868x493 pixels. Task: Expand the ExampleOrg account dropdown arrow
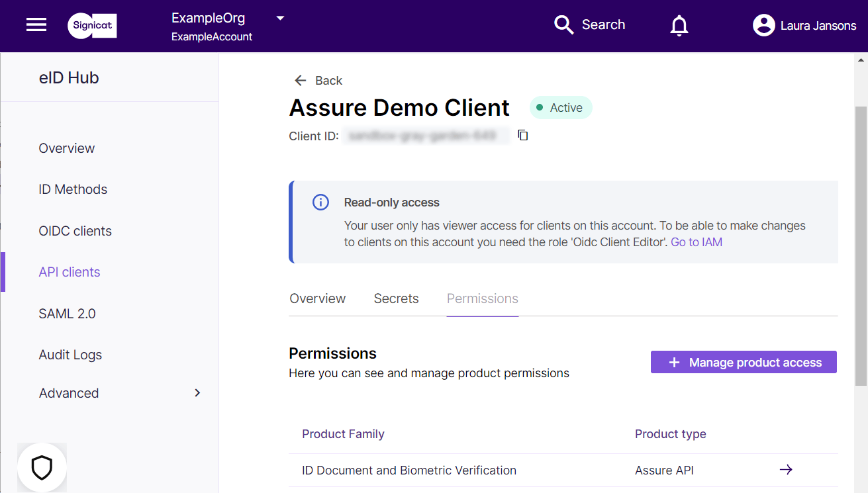(280, 18)
